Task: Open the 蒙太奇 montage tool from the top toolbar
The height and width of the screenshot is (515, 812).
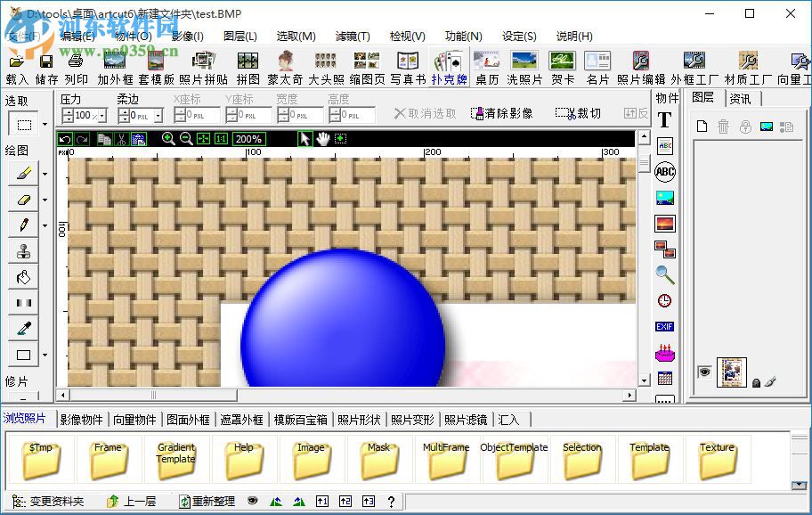Action: click(283, 67)
